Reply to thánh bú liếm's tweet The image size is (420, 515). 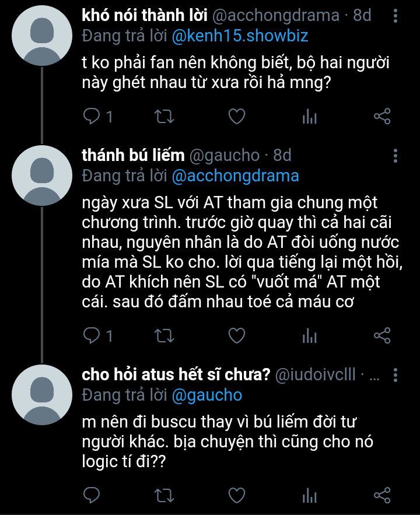tap(92, 335)
